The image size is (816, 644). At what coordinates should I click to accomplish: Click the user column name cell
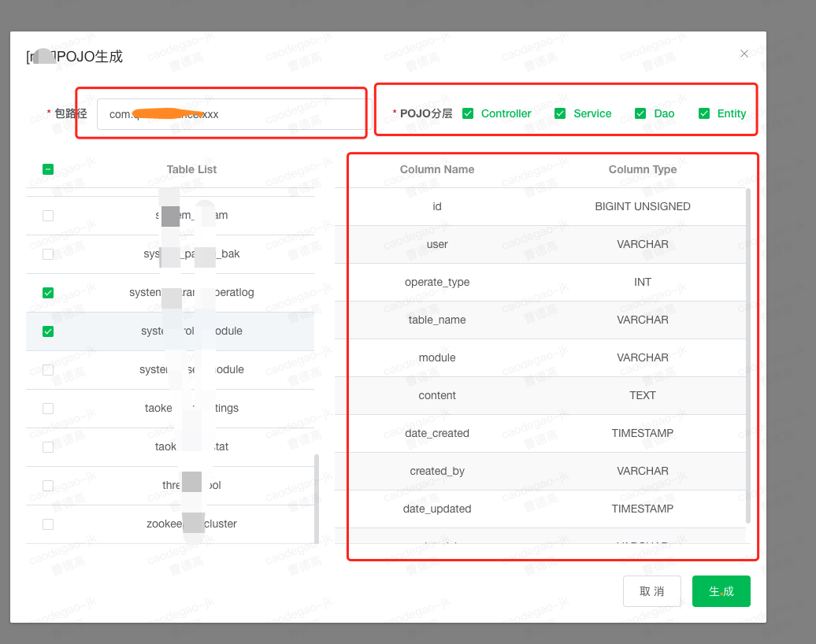click(x=436, y=245)
